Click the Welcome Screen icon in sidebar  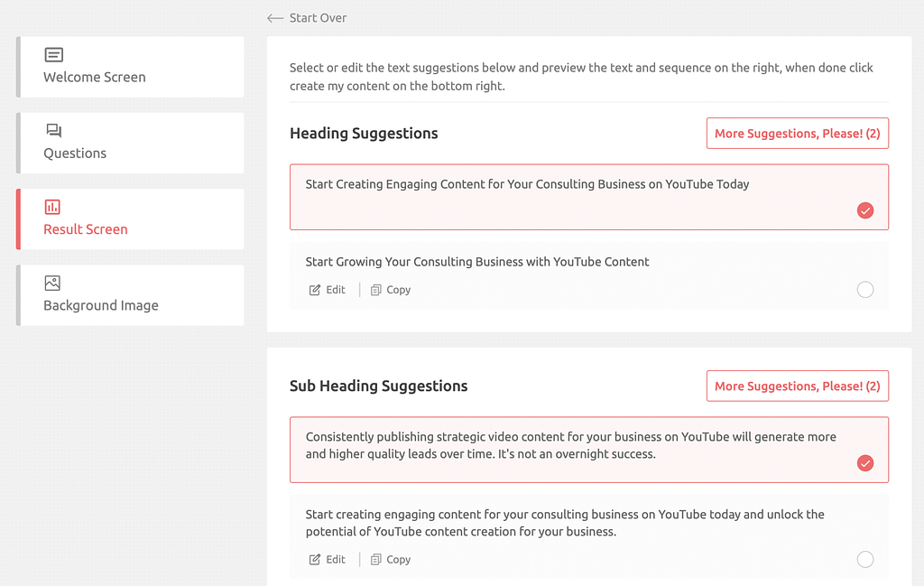54,55
